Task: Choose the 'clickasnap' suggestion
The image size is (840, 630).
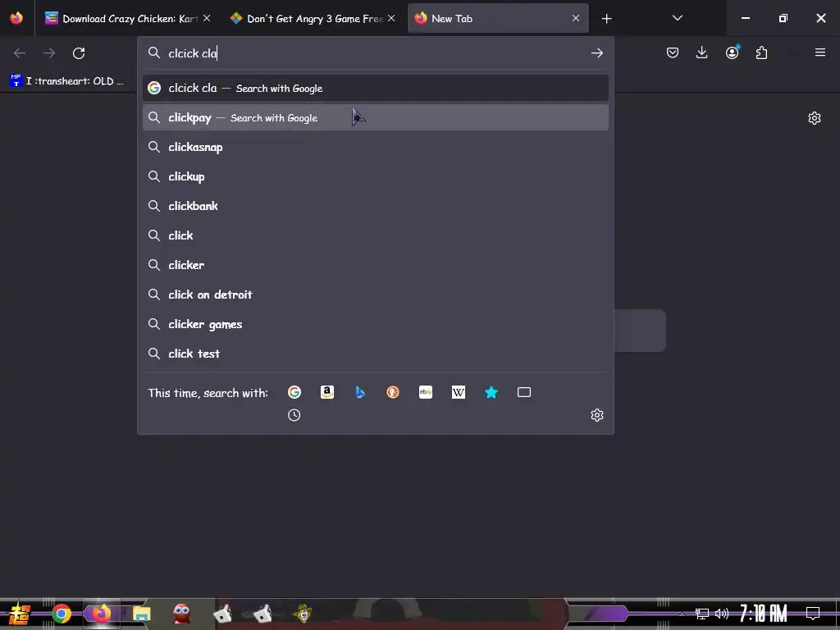Action: click(x=375, y=147)
